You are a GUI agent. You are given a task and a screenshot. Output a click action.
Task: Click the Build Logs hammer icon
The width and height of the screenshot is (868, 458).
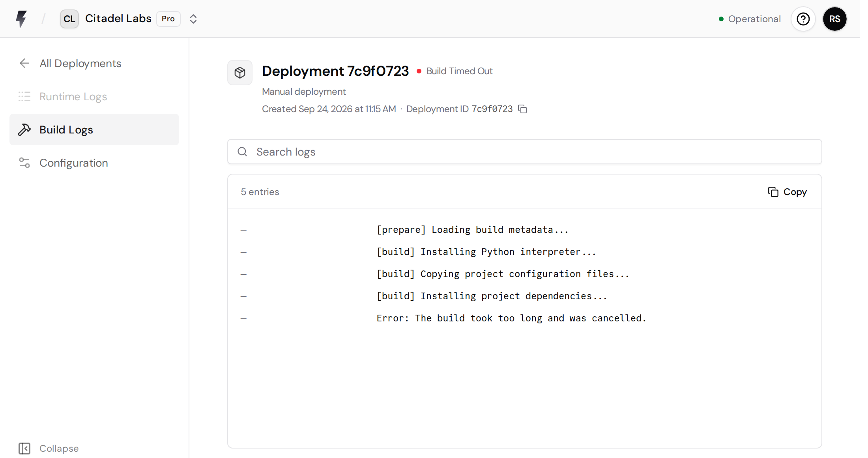pyautogui.click(x=24, y=130)
